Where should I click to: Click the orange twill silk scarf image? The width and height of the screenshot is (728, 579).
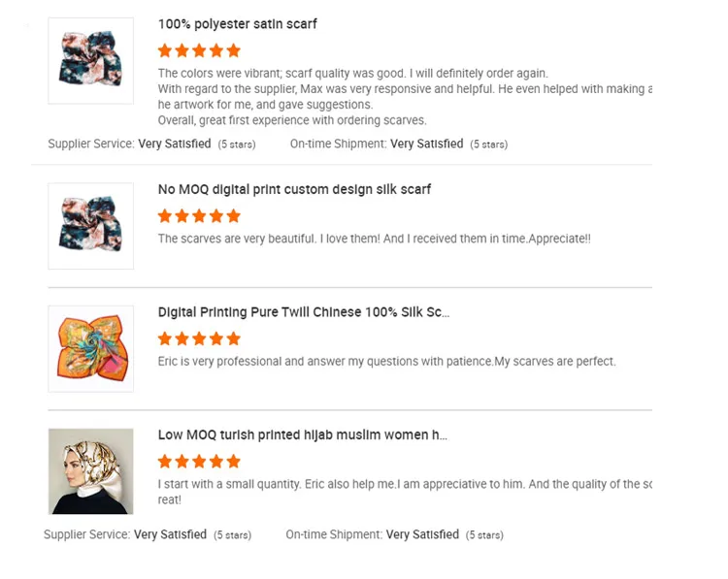pyautogui.click(x=90, y=348)
